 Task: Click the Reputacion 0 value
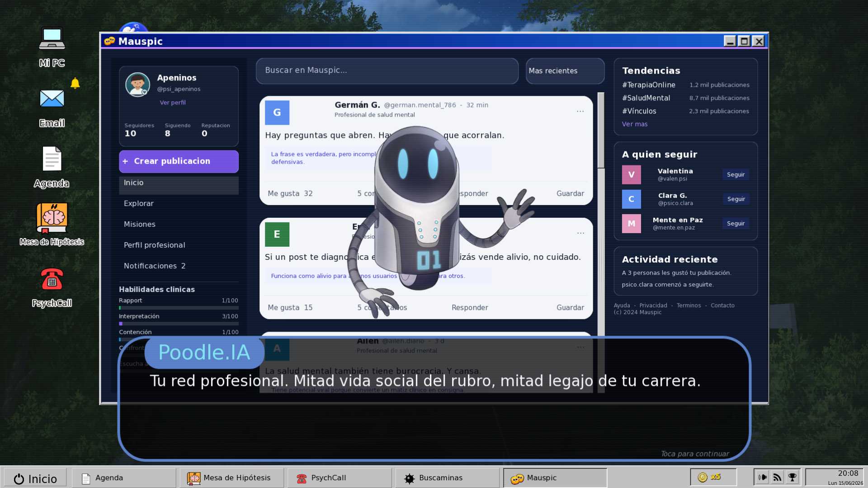tap(216, 130)
